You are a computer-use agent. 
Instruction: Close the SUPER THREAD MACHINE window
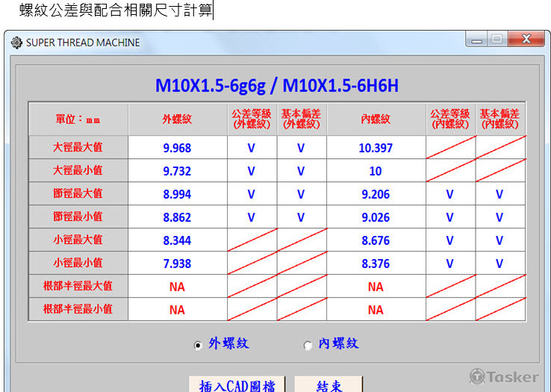[x=526, y=39]
